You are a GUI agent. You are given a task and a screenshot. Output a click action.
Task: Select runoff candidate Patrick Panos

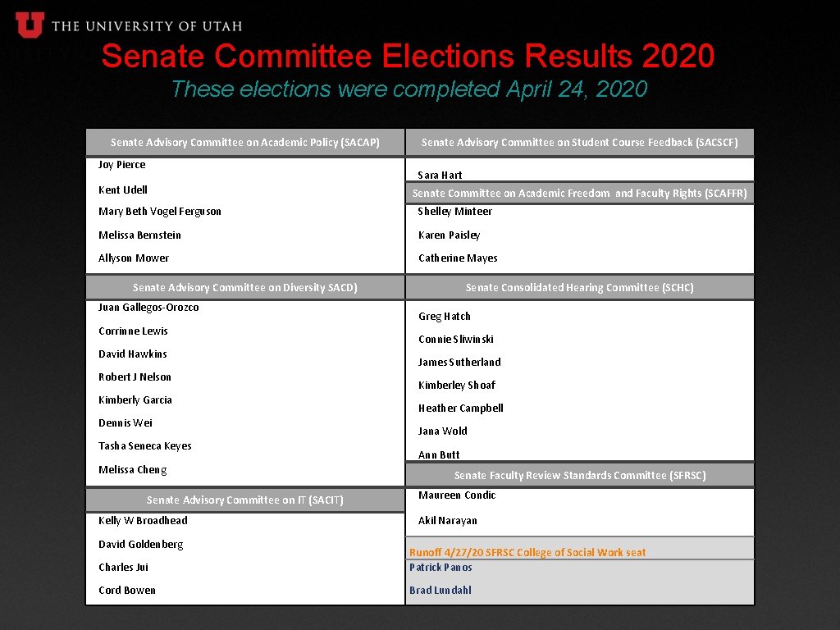pos(441,568)
